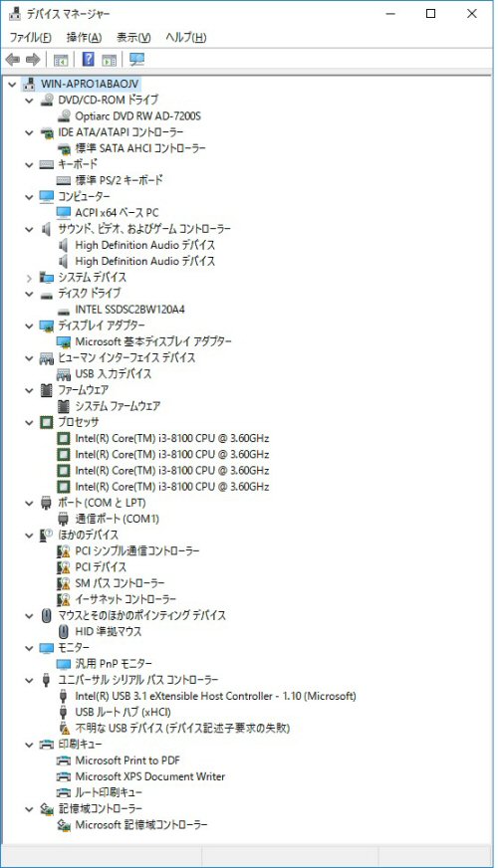Viewport: 498px width, 868px height.
Task: Open the 操作(A) menu
Action: click(84, 38)
